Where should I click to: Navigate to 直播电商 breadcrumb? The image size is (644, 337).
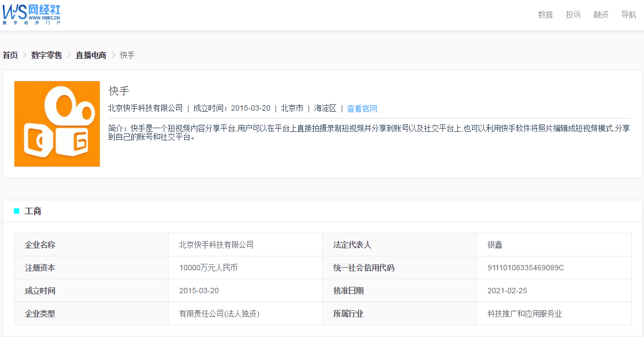91,55
